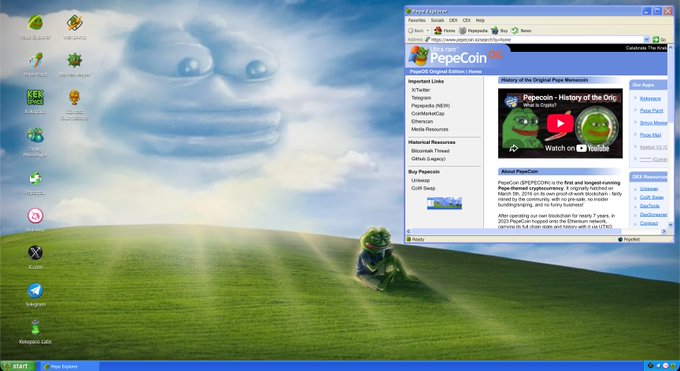This screenshot has width=680, height=371.
Task: Launch the Telegram desktop icon
Action: tap(35, 295)
